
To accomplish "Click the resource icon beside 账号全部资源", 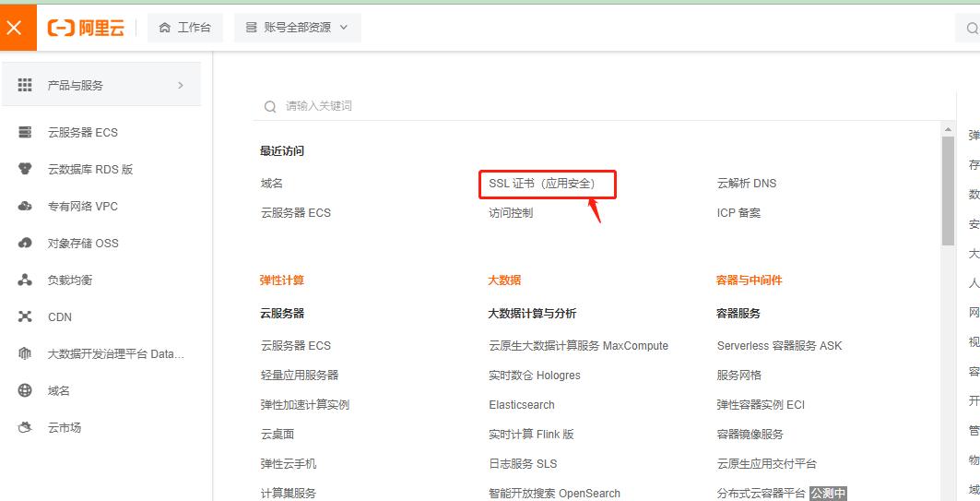I will 252,28.
